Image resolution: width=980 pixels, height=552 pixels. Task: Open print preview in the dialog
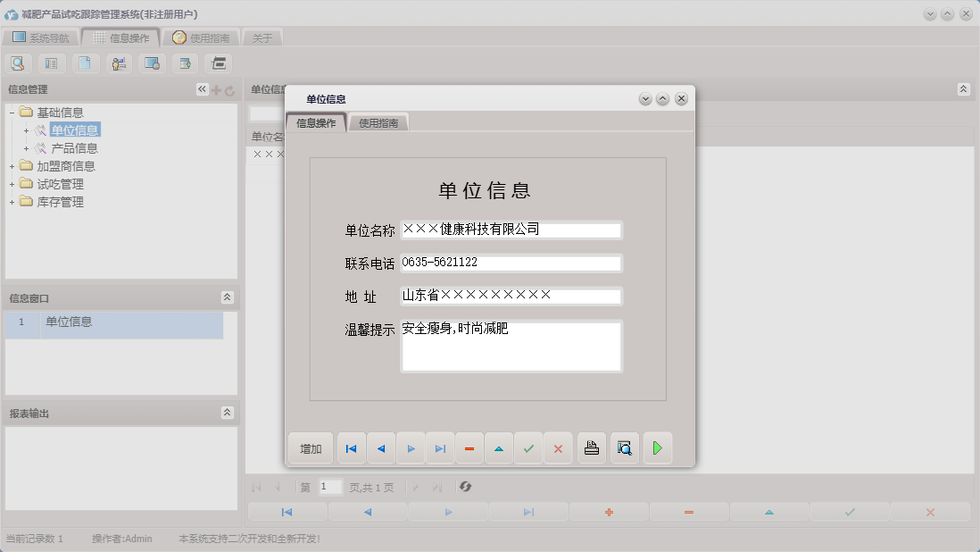(623, 447)
